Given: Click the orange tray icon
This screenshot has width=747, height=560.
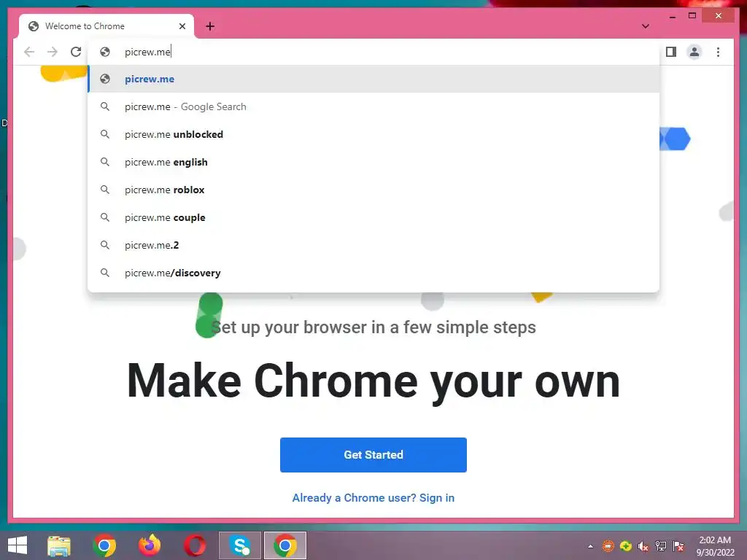Looking at the screenshot, I should [608, 546].
